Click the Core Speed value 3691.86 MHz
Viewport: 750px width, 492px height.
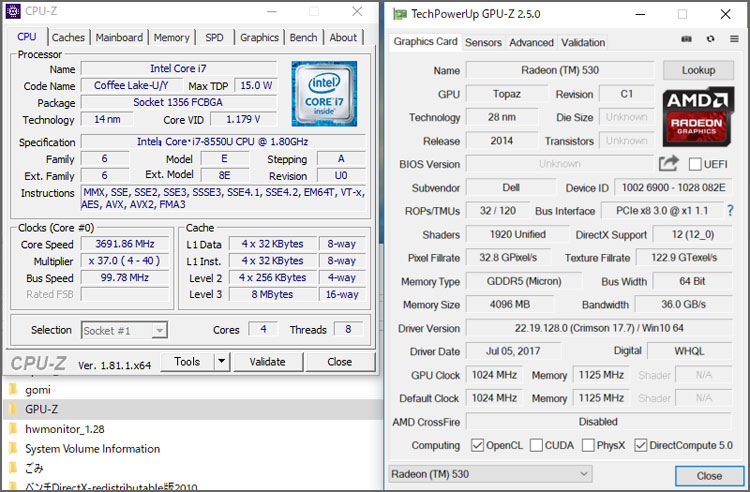click(x=125, y=244)
